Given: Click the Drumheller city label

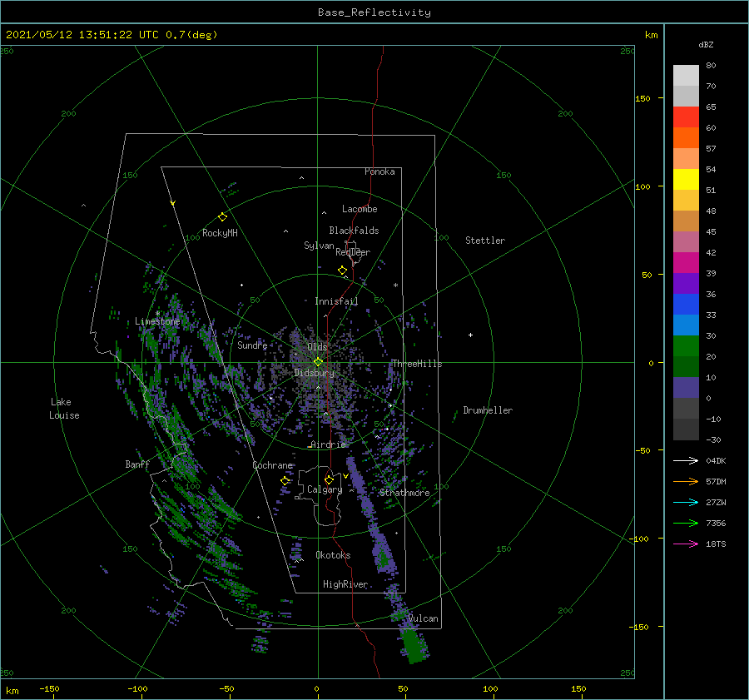Looking at the screenshot, I should pyautogui.click(x=488, y=410).
